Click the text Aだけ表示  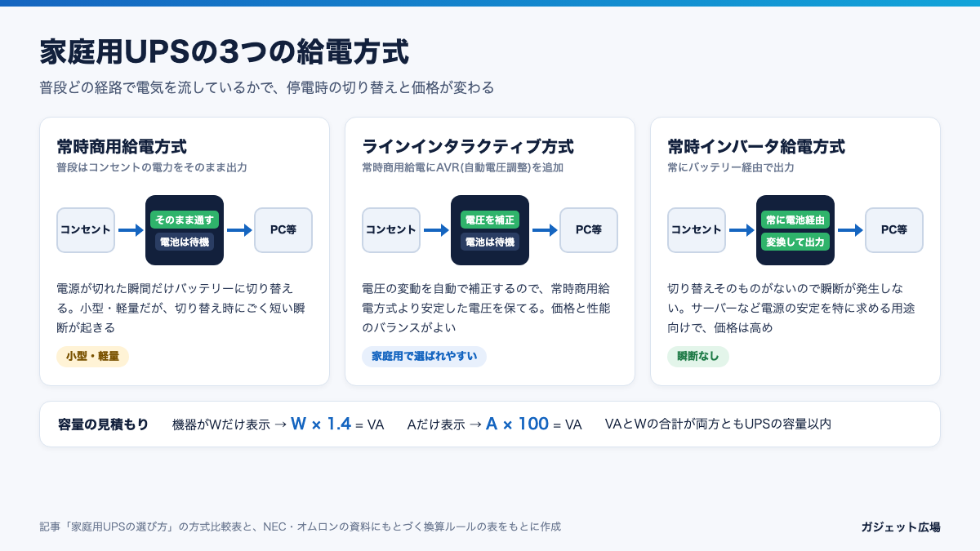coord(436,424)
